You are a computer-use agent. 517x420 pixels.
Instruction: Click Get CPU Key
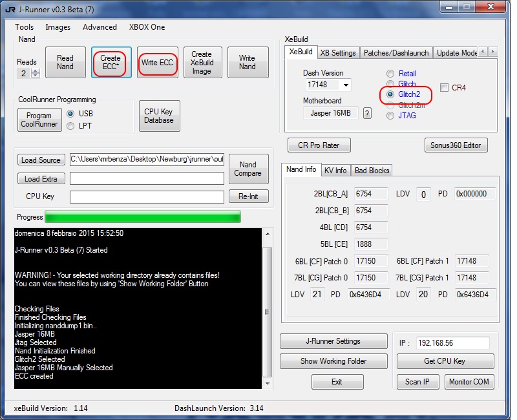[x=445, y=361]
